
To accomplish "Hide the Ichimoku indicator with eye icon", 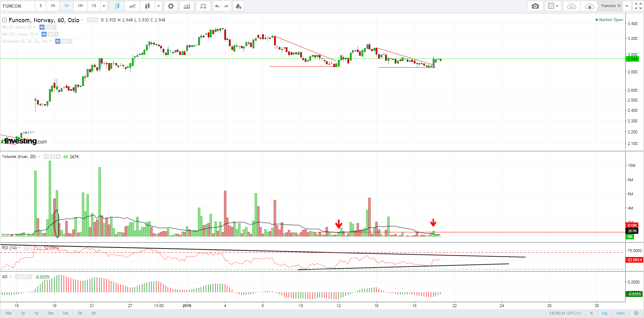I will 58,41.
